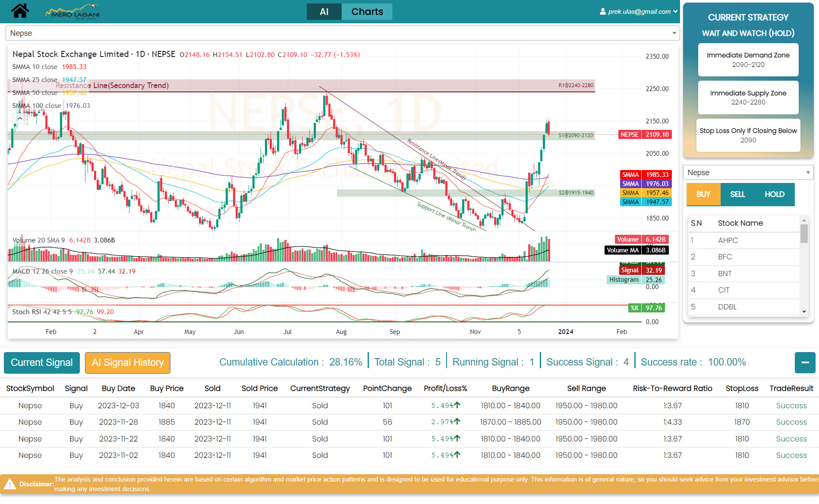
Task: Click buy date 2023-12-03 cell
Action: (x=118, y=406)
